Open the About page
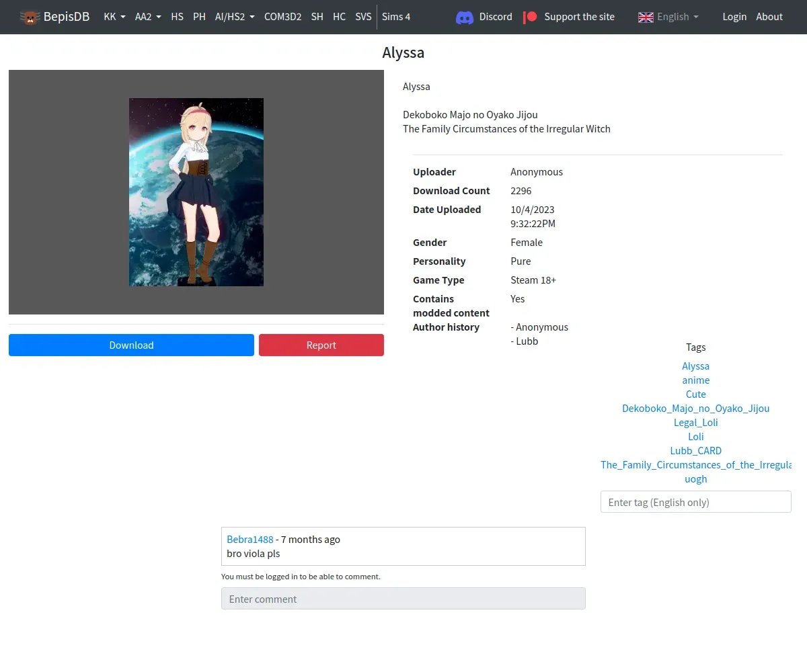Screen dimensions: 807x672 point(769,17)
